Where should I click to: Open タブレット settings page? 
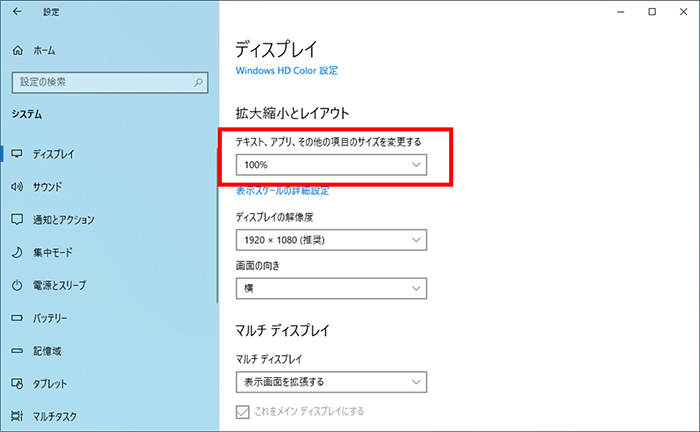pos(52,384)
